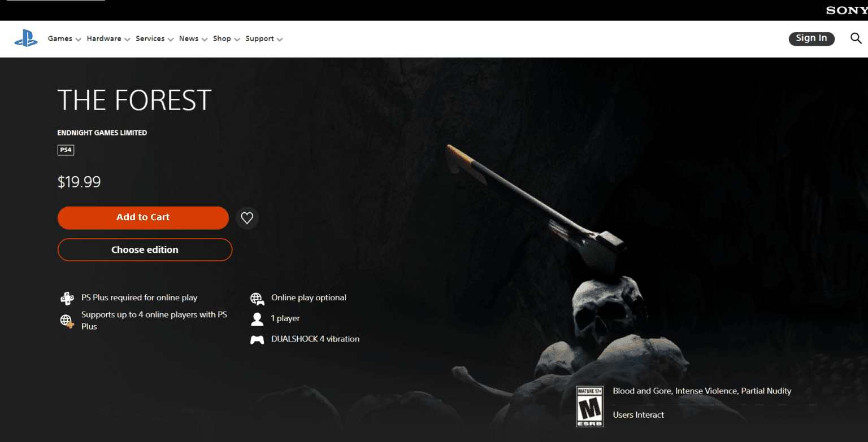This screenshot has width=868, height=442.
Task: Click the DUALSHOCK 4 vibration controller icon
Action: coord(257,339)
